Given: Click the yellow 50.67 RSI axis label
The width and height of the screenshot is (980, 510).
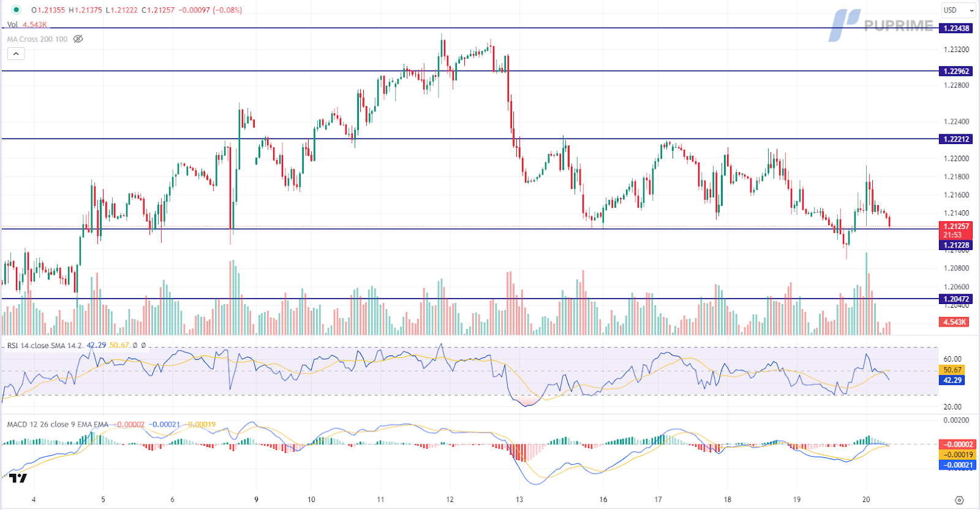Looking at the screenshot, I should [x=952, y=370].
